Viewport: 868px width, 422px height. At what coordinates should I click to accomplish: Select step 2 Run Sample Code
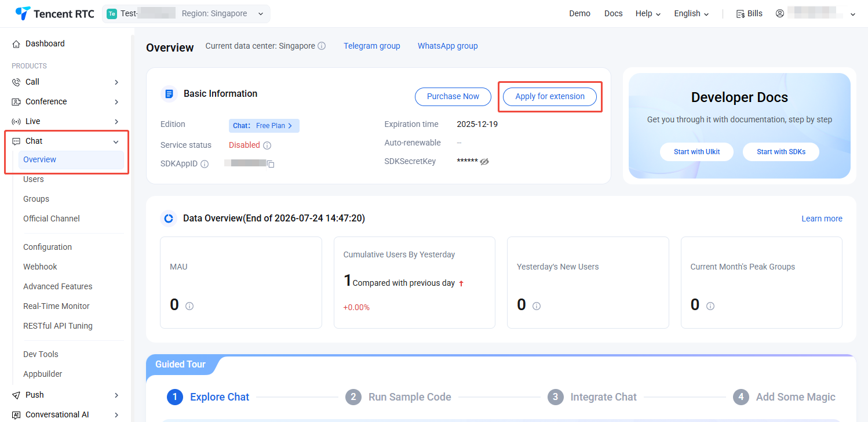[398, 397]
